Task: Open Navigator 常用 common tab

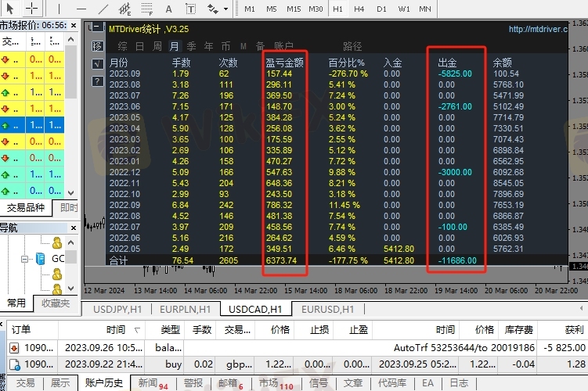Action: (16, 303)
